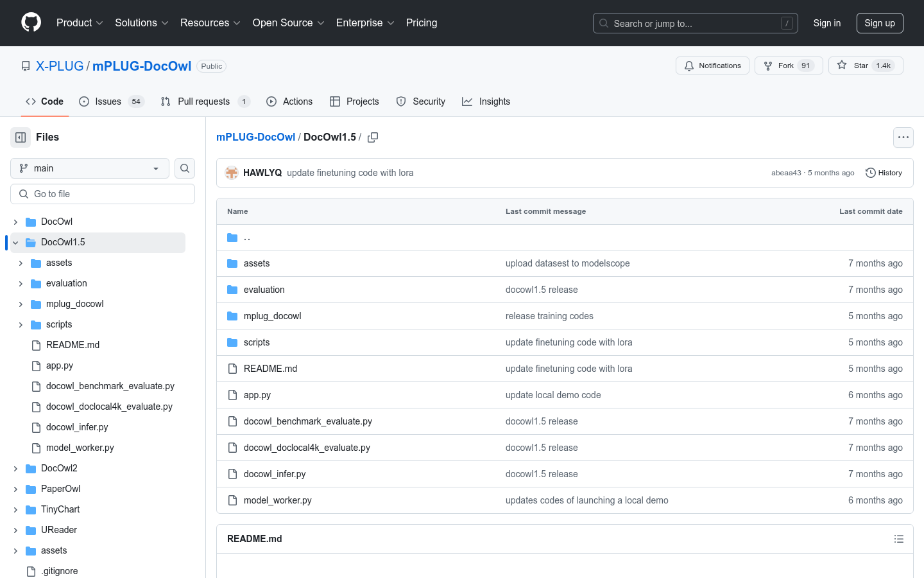Click the fork count 91
This screenshot has height=578, width=924.
[806, 66]
